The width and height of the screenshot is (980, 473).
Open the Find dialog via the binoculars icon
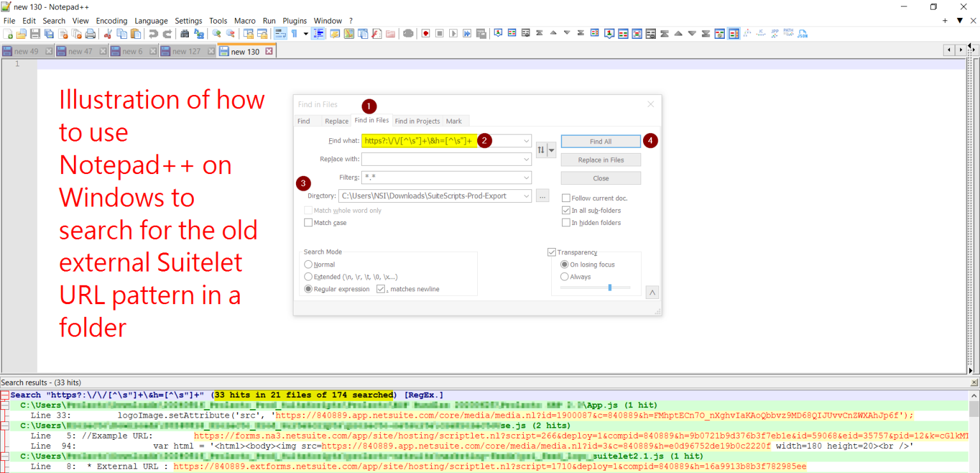[x=185, y=33]
